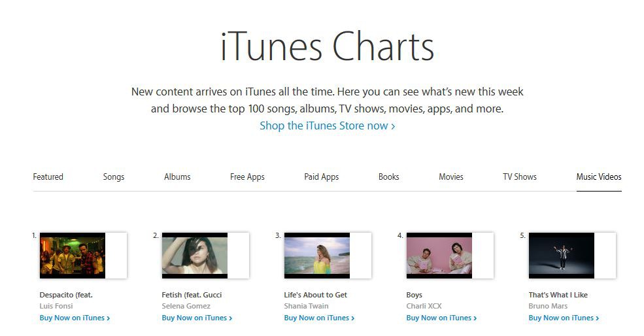Click Buy Now on iTunes under Despacito
The height and width of the screenshot is (336, 644).
75,318
